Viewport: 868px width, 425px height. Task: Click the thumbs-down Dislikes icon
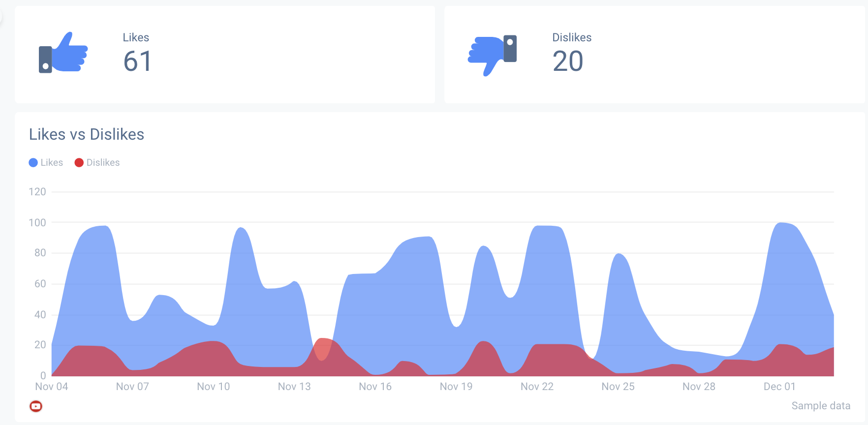pyautogui.click(x=492, y=55)
